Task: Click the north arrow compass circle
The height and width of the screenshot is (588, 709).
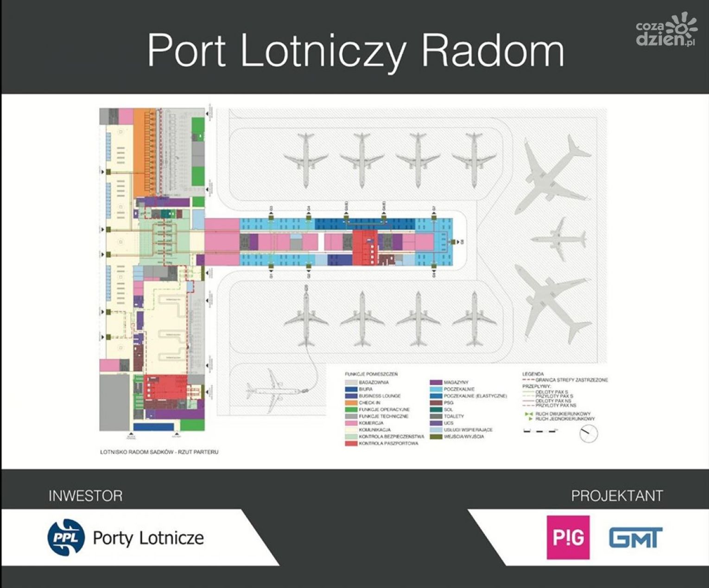Action: click(589, 434)
